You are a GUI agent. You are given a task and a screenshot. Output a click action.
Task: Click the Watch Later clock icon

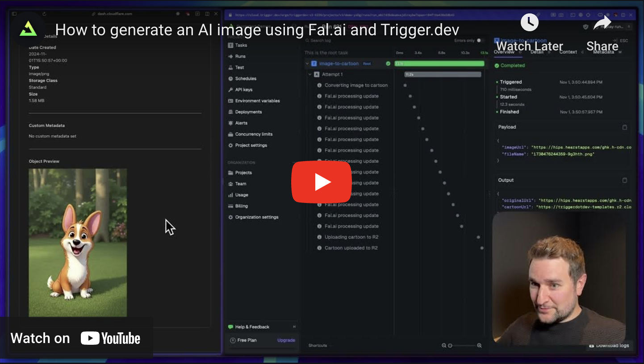pos(529,22)
